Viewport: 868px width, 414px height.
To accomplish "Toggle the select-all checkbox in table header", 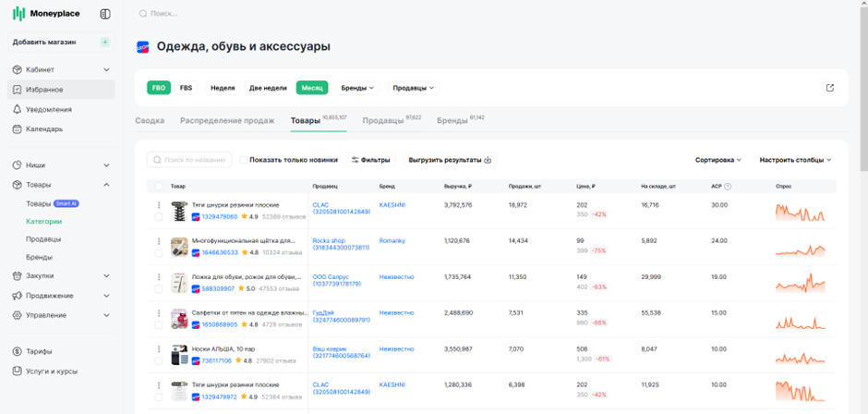I will coord(159,187).
